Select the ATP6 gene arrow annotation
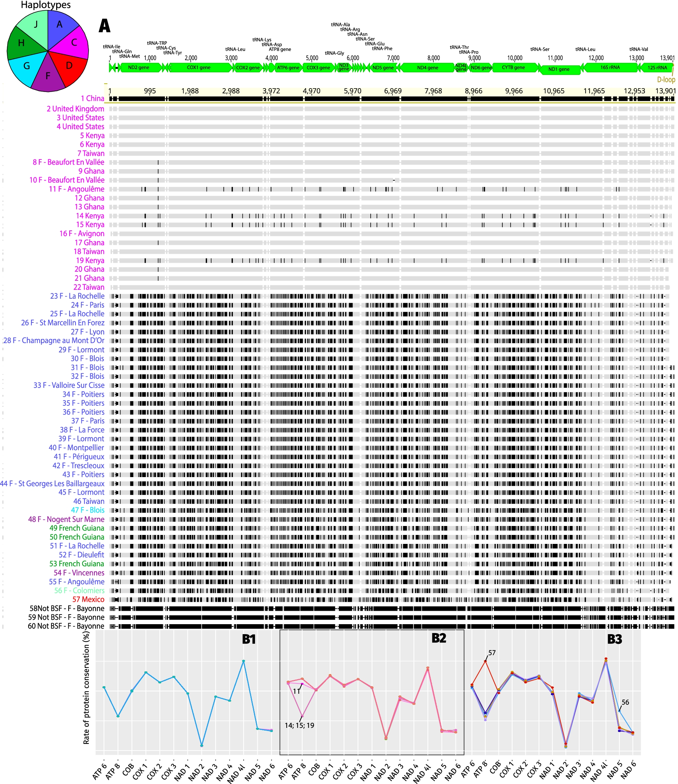This screenshot has height=784, width=678. tap(288, 68)
